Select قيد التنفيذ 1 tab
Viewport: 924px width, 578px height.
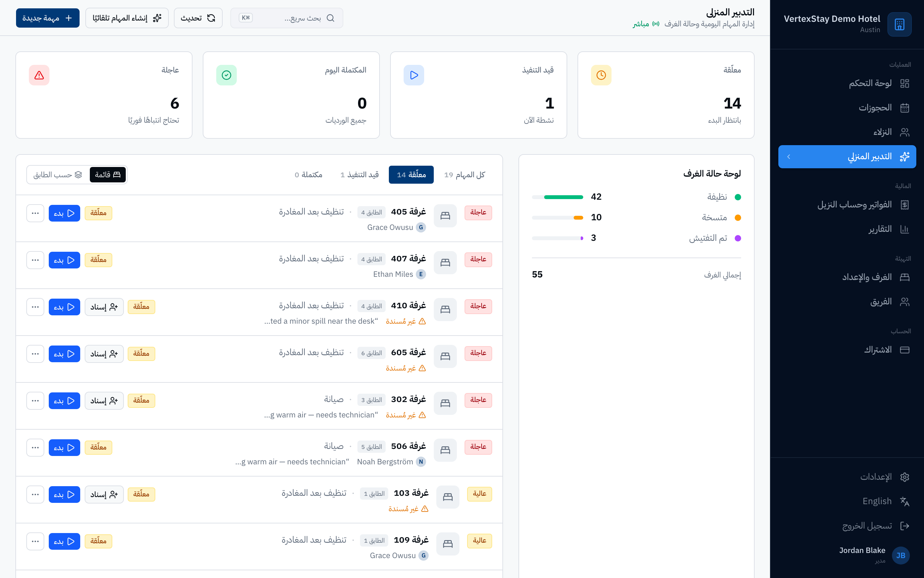point(360,175)
